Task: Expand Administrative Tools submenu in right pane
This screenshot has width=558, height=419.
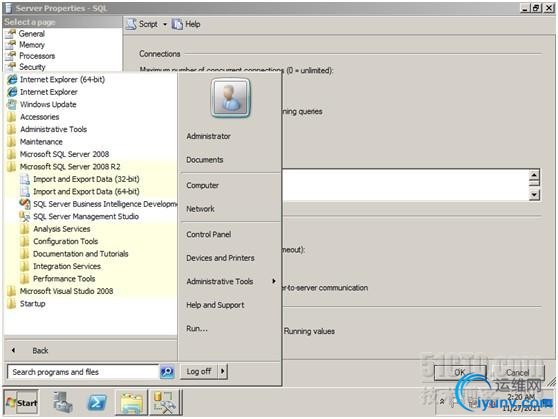Action: [x=231, y=282]
